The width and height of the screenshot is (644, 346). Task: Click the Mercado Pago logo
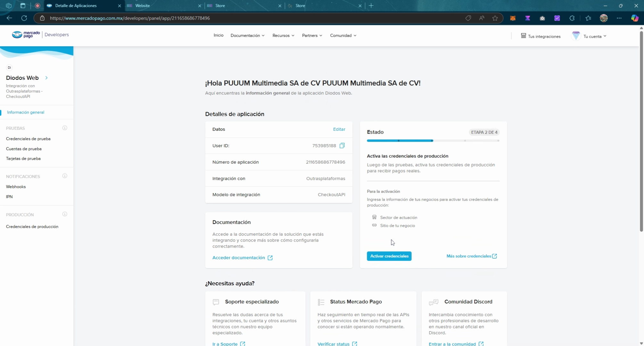click(x=26, y=35)
